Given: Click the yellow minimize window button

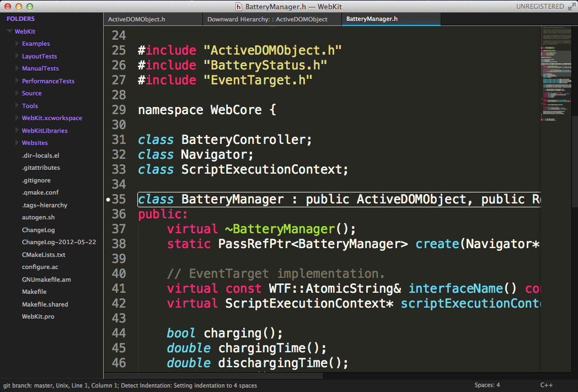Looking at the screenshot, I should pos(18,6).
